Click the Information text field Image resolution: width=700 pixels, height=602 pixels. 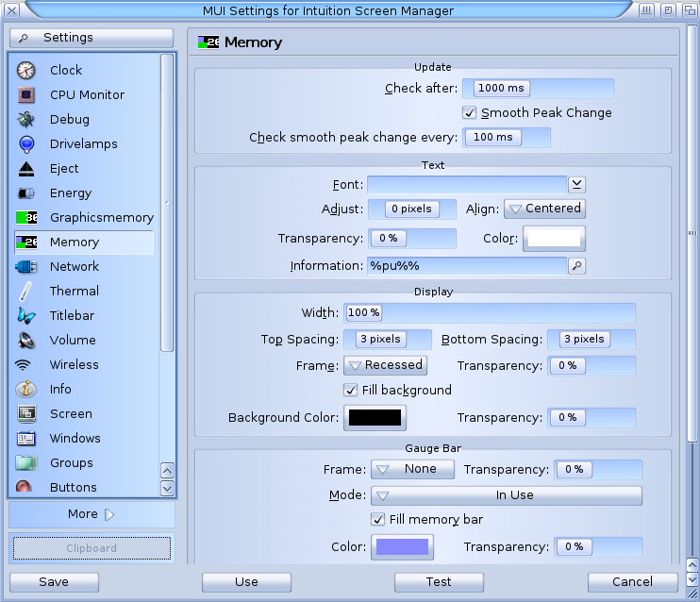tap(467, 266)
